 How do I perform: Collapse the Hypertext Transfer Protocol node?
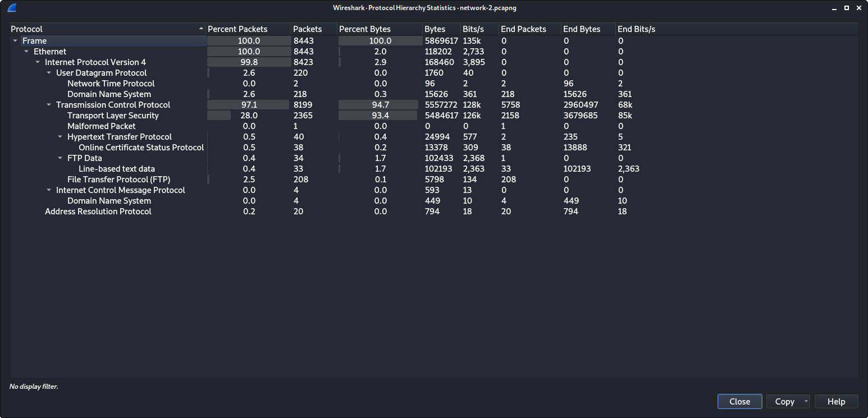60,137
